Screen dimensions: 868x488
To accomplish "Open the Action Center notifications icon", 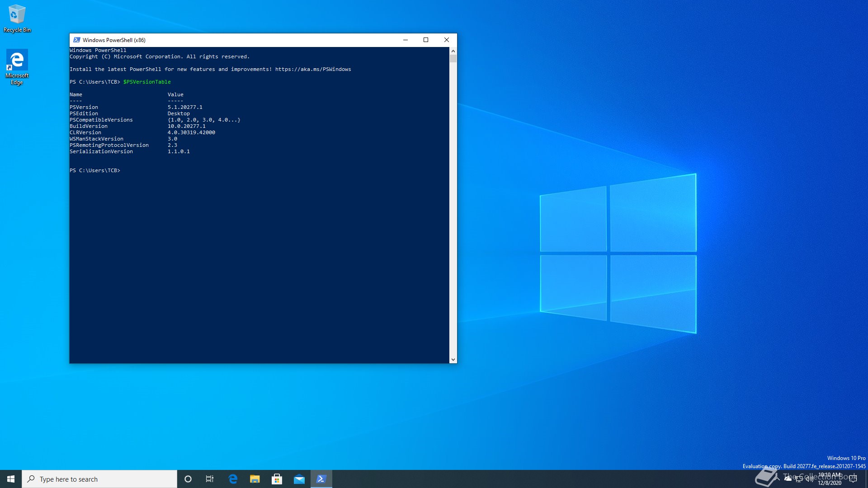I will click(853, 479).
